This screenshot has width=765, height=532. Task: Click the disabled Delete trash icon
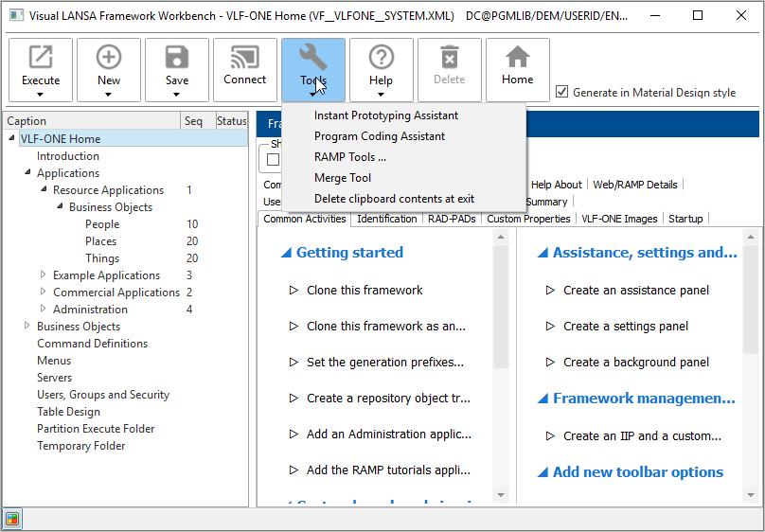[x=450, y=57]
